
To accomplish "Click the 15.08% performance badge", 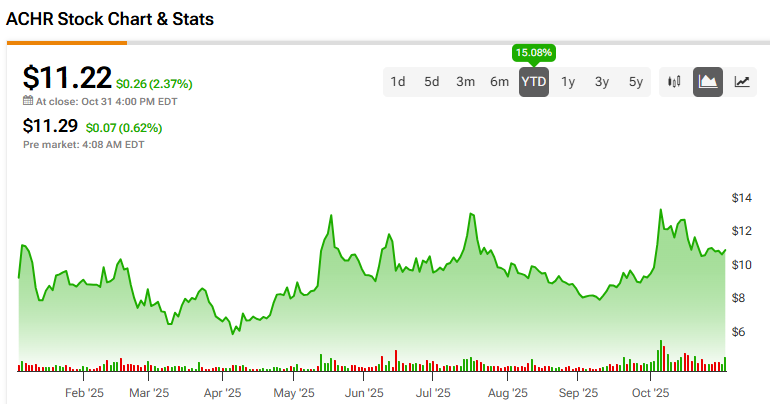I will pos(533,52).
